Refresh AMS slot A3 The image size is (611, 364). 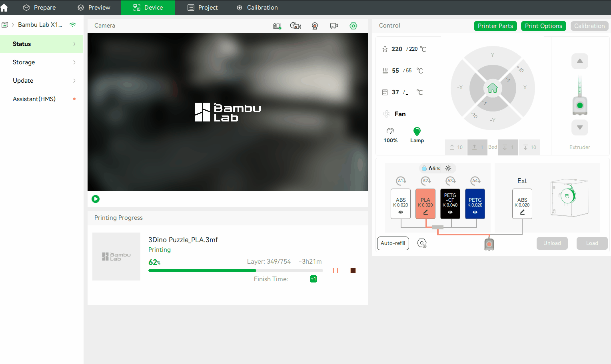click(x=450, y=181)
